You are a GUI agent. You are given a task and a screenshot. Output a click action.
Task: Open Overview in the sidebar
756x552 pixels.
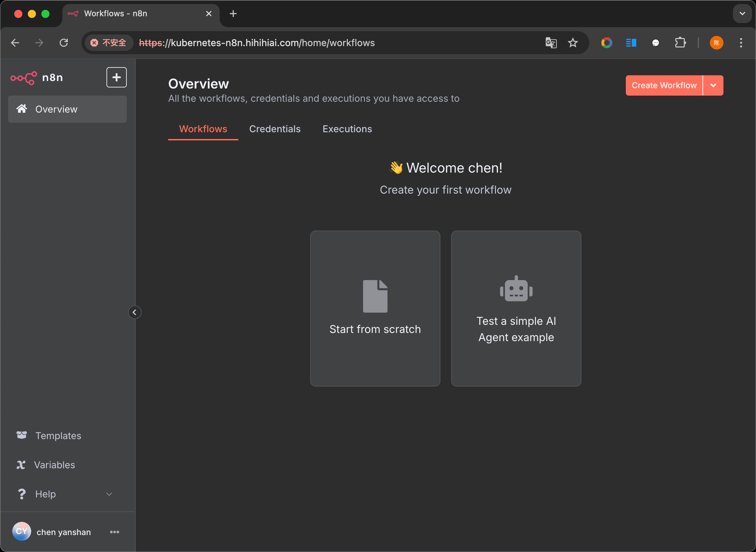pos(67,109)
